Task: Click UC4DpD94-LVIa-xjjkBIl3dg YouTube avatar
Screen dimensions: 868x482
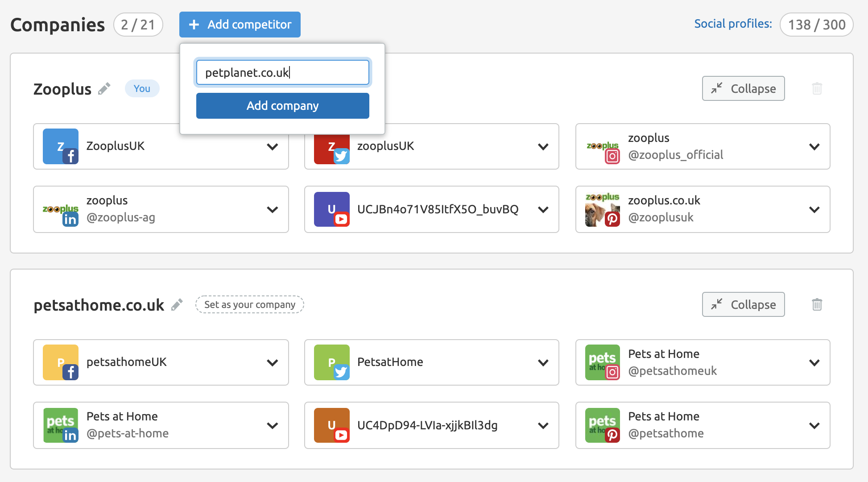Action: (332, 425)
